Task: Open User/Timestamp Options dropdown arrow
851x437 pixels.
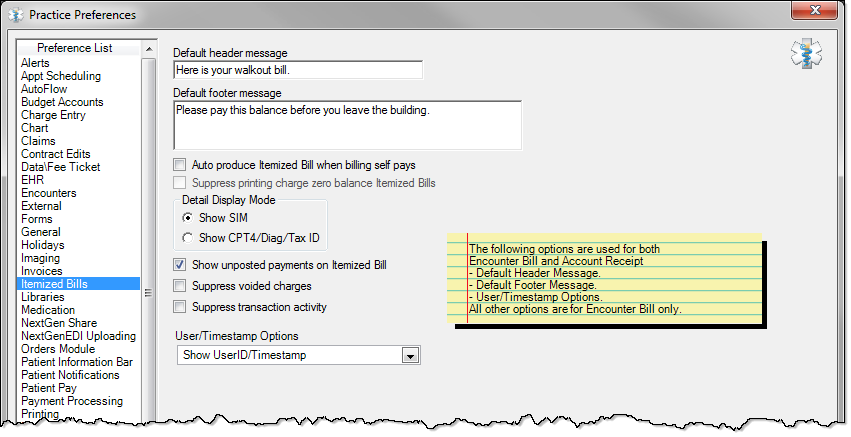Action: pos(410,356)
